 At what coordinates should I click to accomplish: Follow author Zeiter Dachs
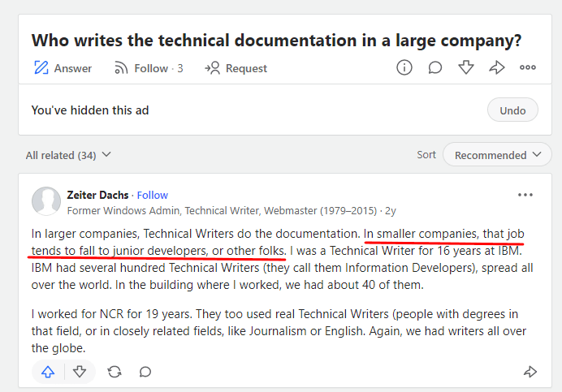(x=153, y=195)
